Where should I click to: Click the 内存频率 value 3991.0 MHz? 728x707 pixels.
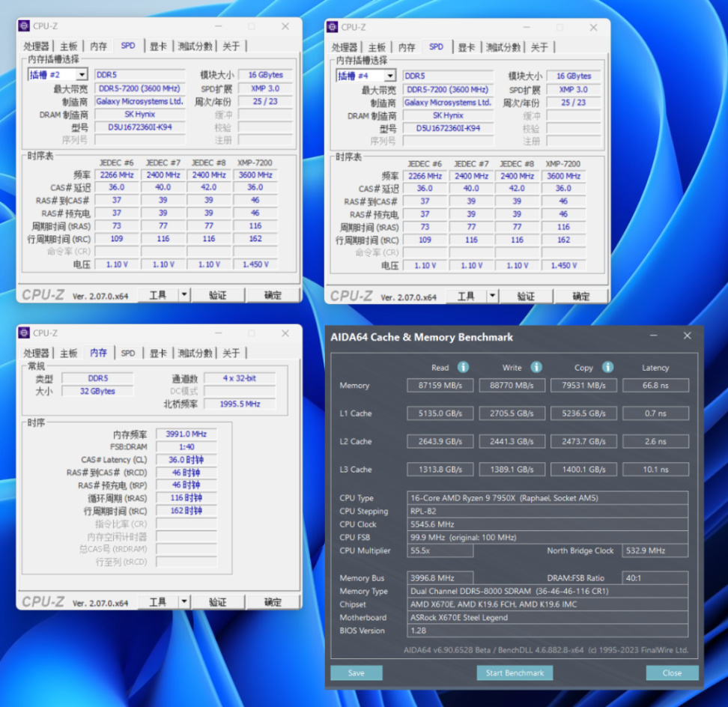186,434
